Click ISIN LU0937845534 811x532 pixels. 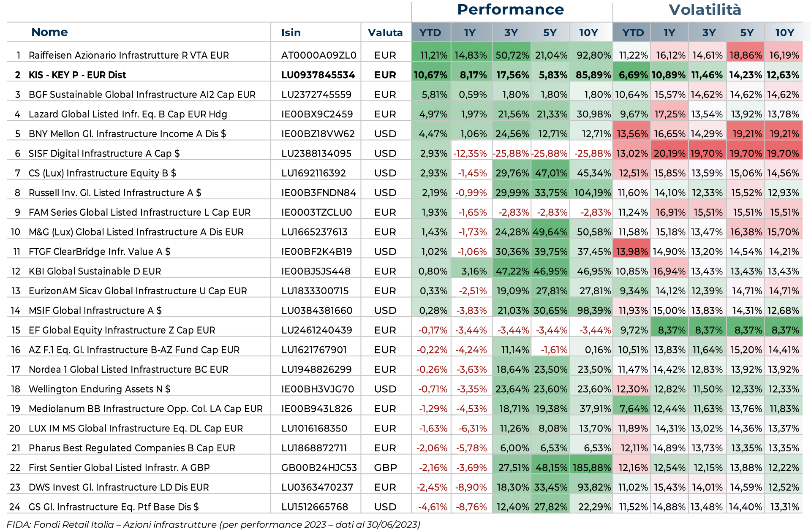tap(318, 75)
